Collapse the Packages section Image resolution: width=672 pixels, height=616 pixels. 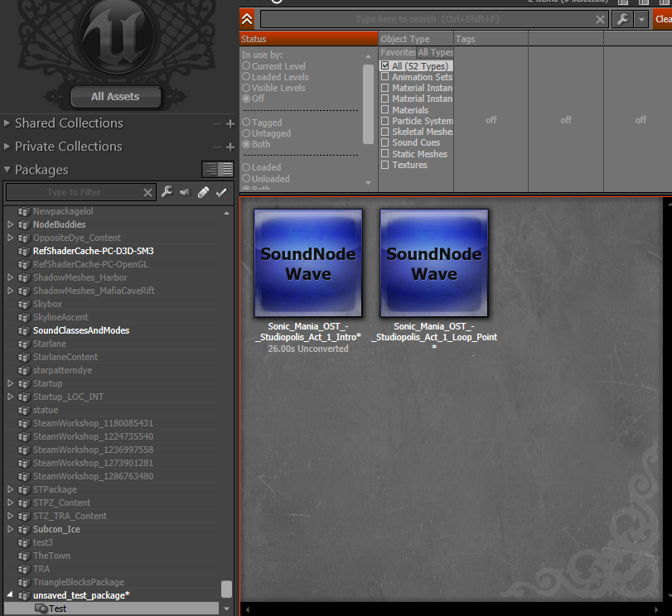(x=7, y=170)
